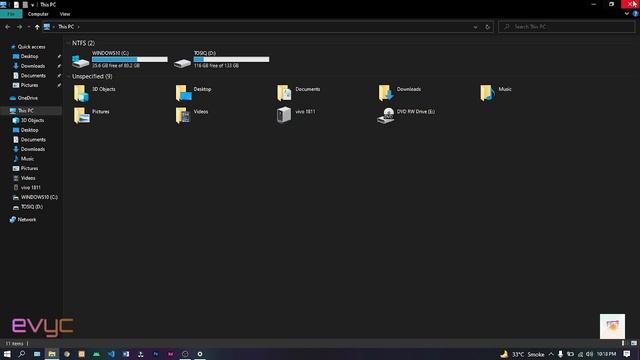640x360 pixels.
Task: Select the DVD RW Drive (E:) icon
Action: [385, 116]
